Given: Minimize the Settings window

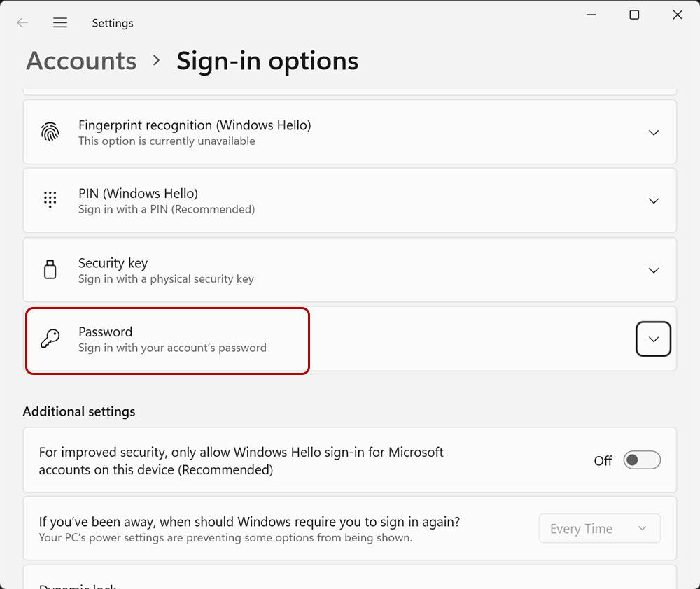Looking at the screenshot, I should click(591, 15).
